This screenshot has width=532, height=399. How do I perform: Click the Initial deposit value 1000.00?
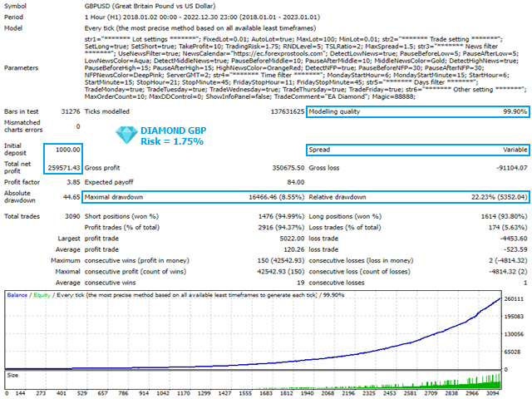coord(68,150)
